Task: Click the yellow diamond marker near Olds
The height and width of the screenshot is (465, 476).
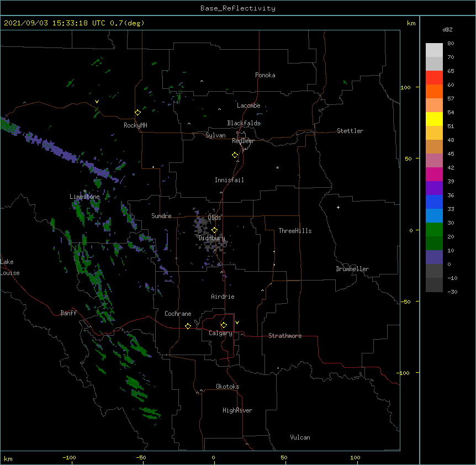Action: click(x=214, y=230)
